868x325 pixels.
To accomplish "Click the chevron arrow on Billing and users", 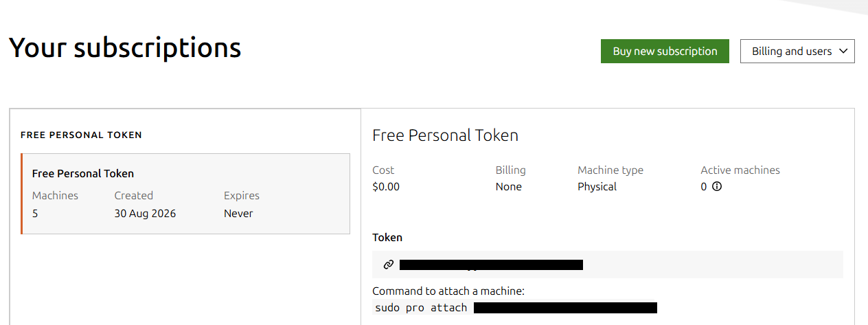I will tap(844, 51).
